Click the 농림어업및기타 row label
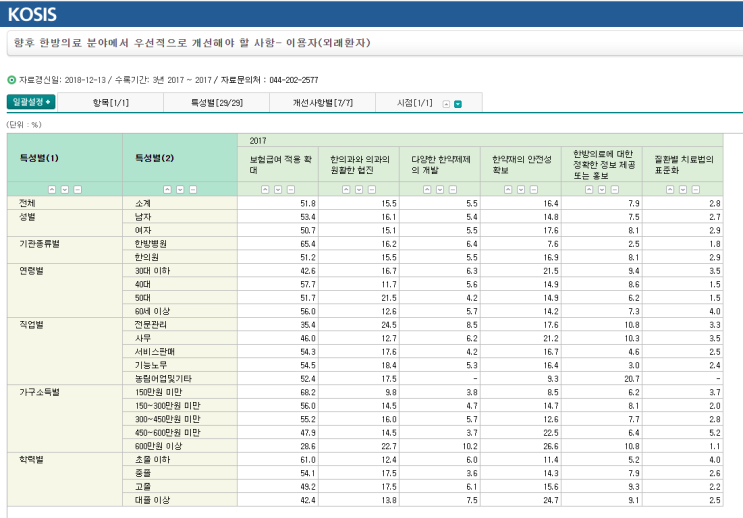 coord(163,379)
